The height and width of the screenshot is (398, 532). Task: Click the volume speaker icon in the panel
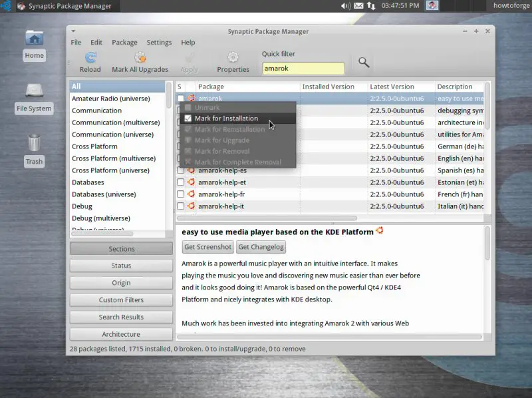tap(345, 6)
